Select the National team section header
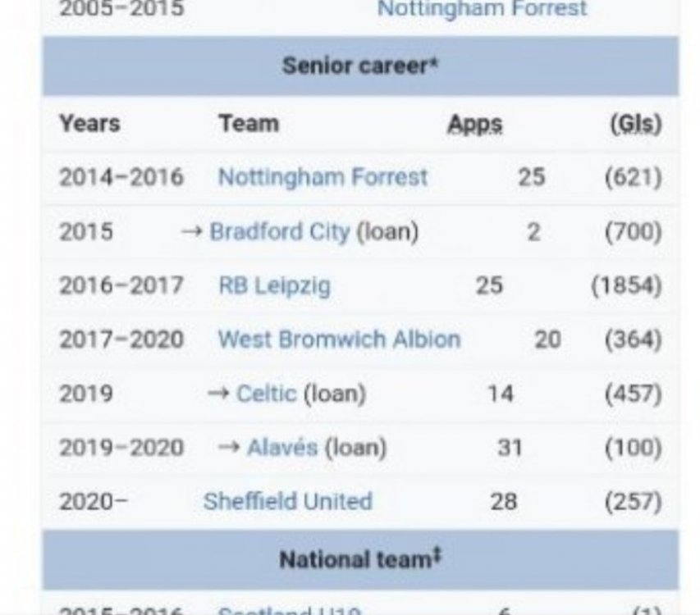Viewport: 700px width, 615px height. pyautogui.click(x=359, y=560)
